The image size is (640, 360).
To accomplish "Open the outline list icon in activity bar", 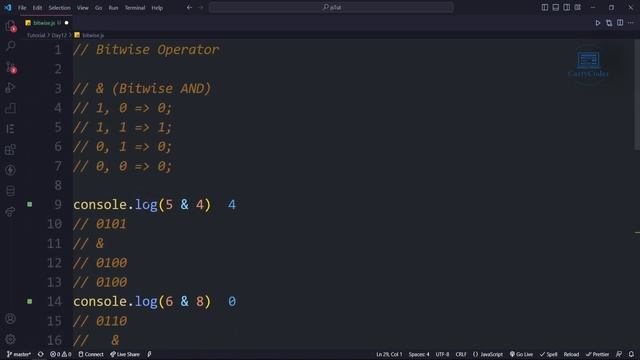I will [11, 129].
